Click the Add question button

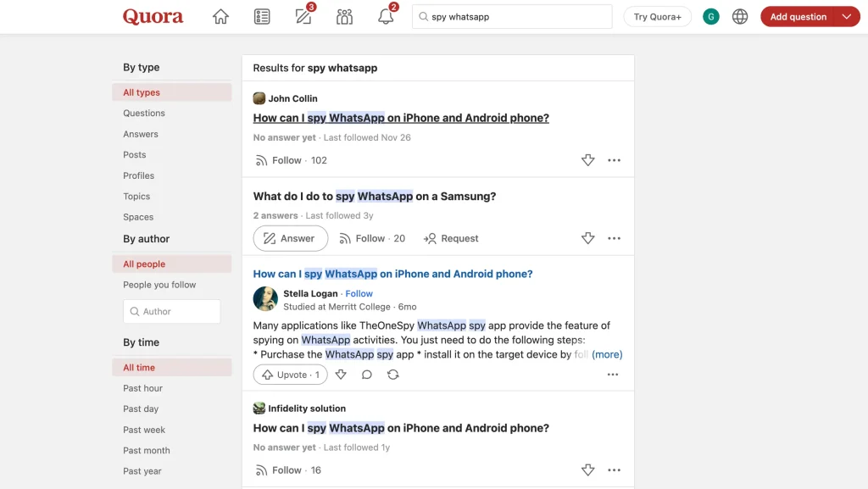798,17
